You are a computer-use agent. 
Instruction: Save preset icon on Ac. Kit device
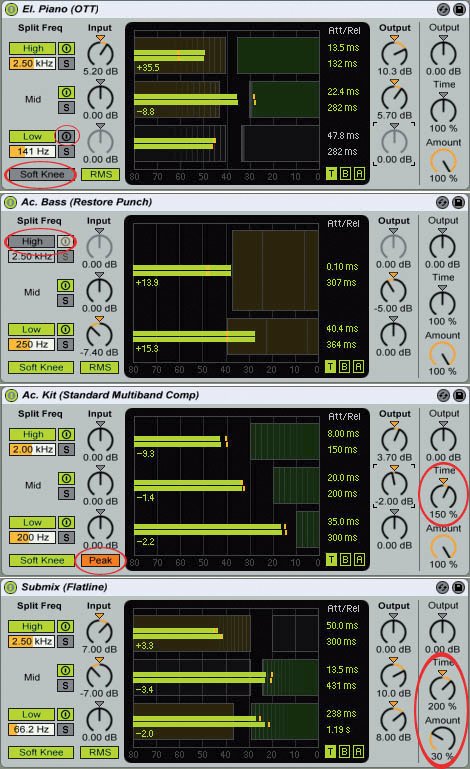point(459,395)
